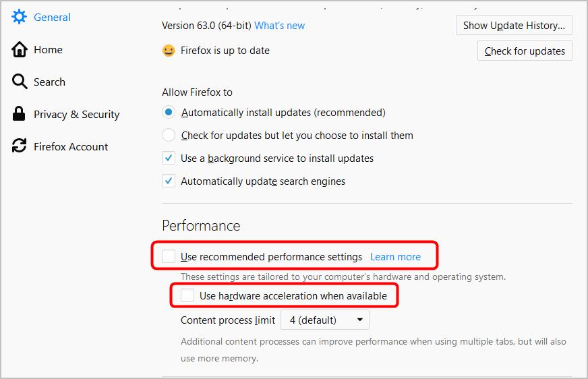This screenshot has height=379, width=588.
Task: Click the Check for updates button
Action: pyautogui.click(x=525, y=51)
